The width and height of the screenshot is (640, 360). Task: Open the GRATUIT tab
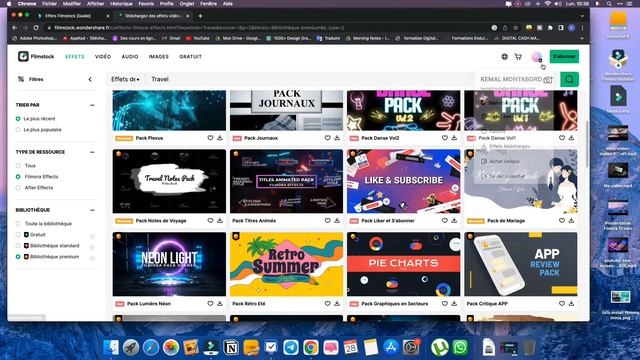pyautogui.click(x=191, y=57)
